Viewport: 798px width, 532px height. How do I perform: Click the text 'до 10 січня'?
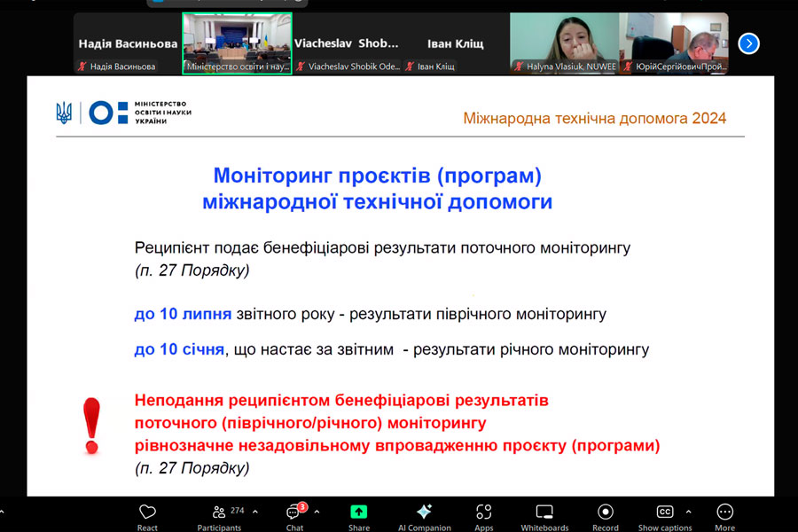pyautogui.click(x=179, y=349)
